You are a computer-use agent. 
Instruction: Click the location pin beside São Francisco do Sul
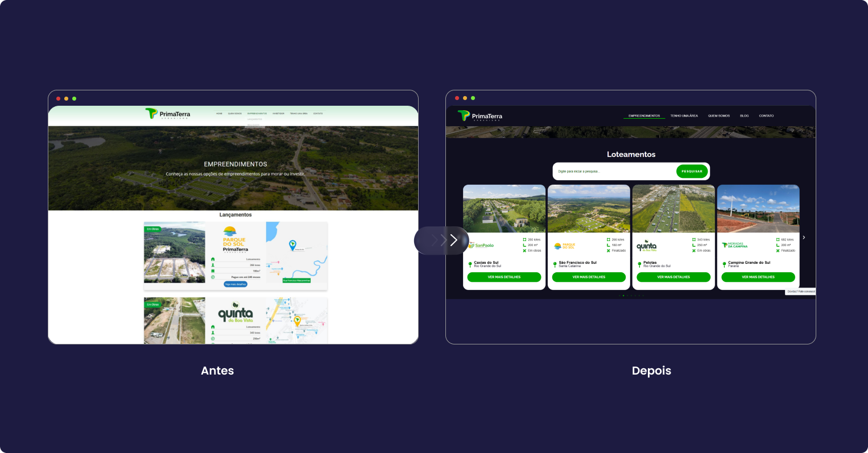click(555, 264)
